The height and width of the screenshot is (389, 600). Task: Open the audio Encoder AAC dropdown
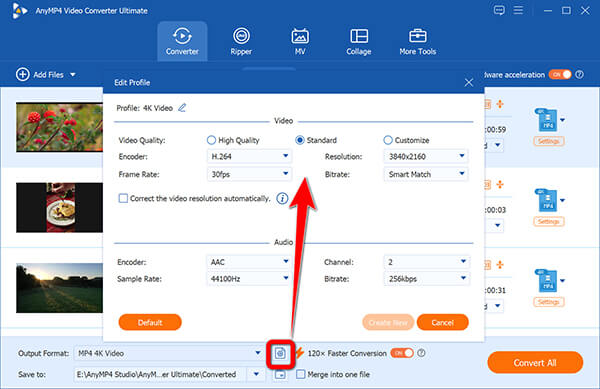[x=249, y=262]
